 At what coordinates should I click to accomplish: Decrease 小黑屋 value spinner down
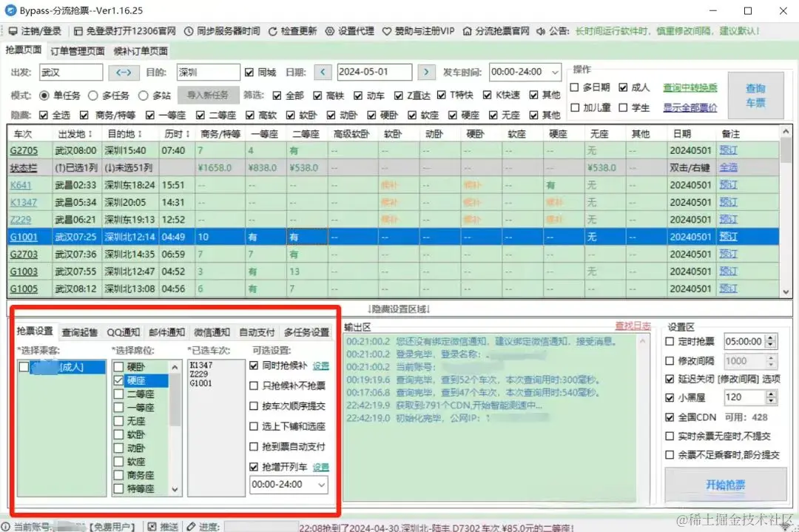coord(770,401)
